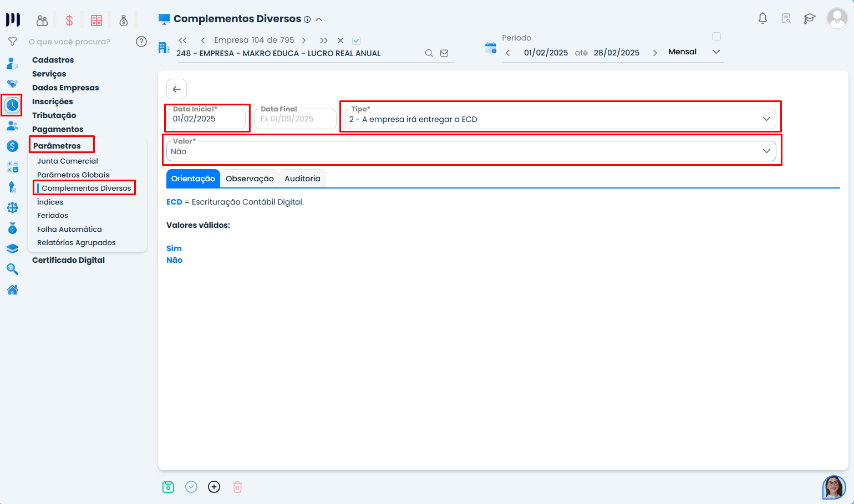Open Parâmetros Globais in the sidebar
The image size is (854, 504).
click(73, 175)
